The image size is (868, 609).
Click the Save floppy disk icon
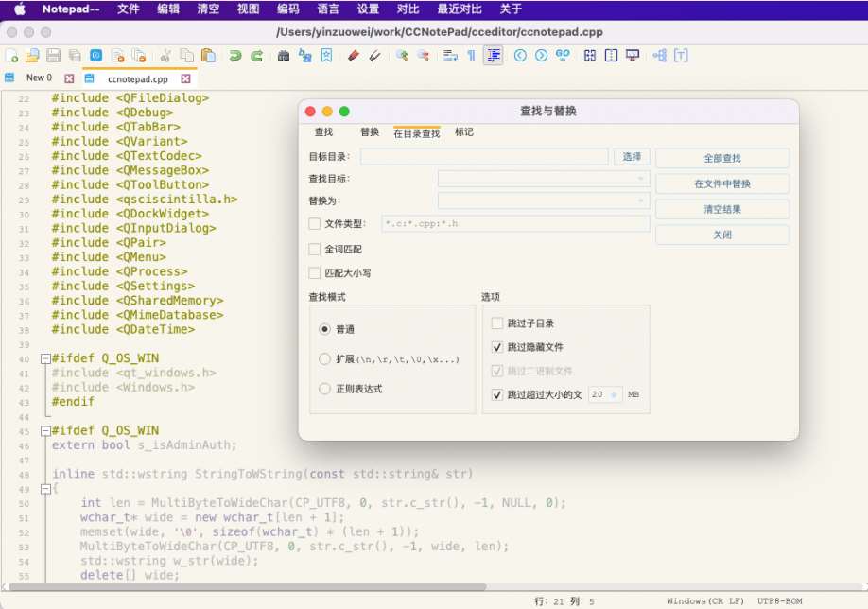tap(53, 56)
